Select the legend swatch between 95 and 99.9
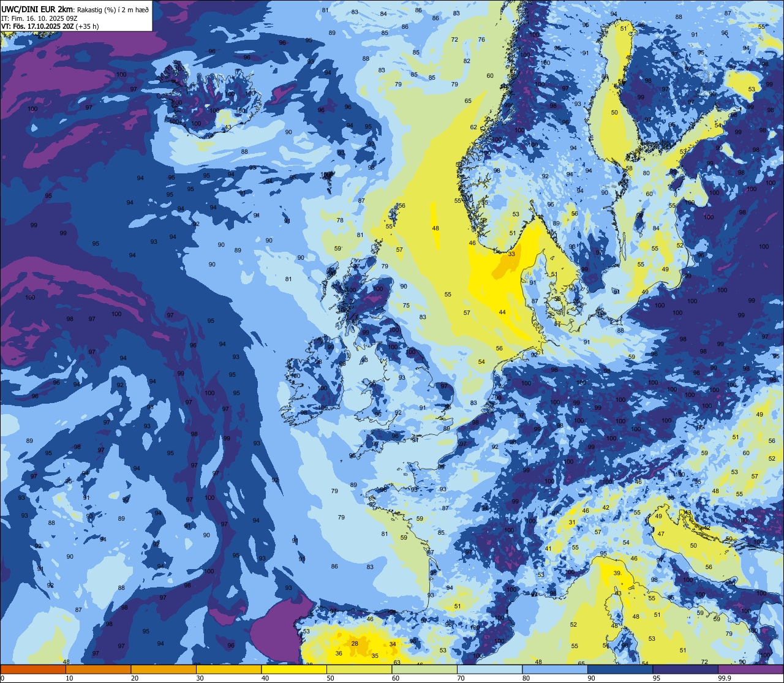This screenshot has height=683, width=784. (685, 670)
